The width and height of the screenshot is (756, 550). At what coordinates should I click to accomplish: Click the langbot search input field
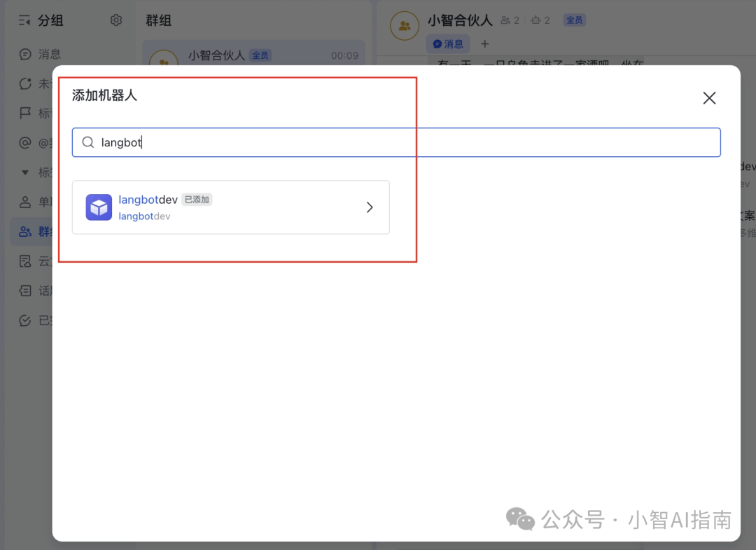[406, 142]
